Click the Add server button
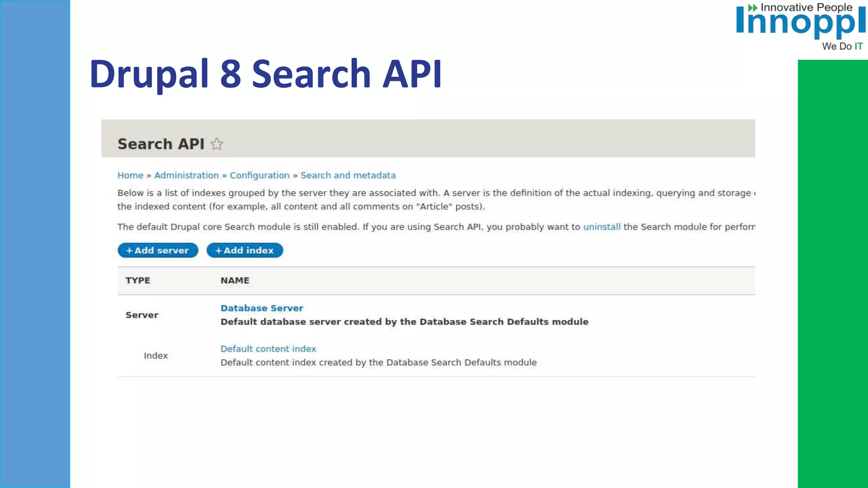This screenshot has height=488, width=868. pyautogui.click(x=158, y=250)
